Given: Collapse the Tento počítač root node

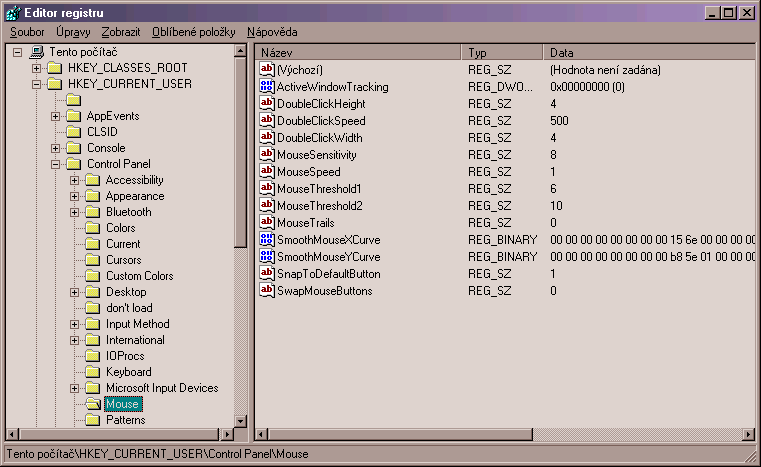Looking at the screenshot, I should pyautogui.click(x=17, y=52).
